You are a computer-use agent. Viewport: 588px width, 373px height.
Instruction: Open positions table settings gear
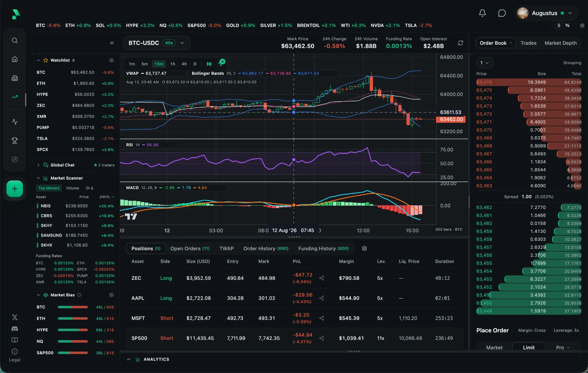364,249
